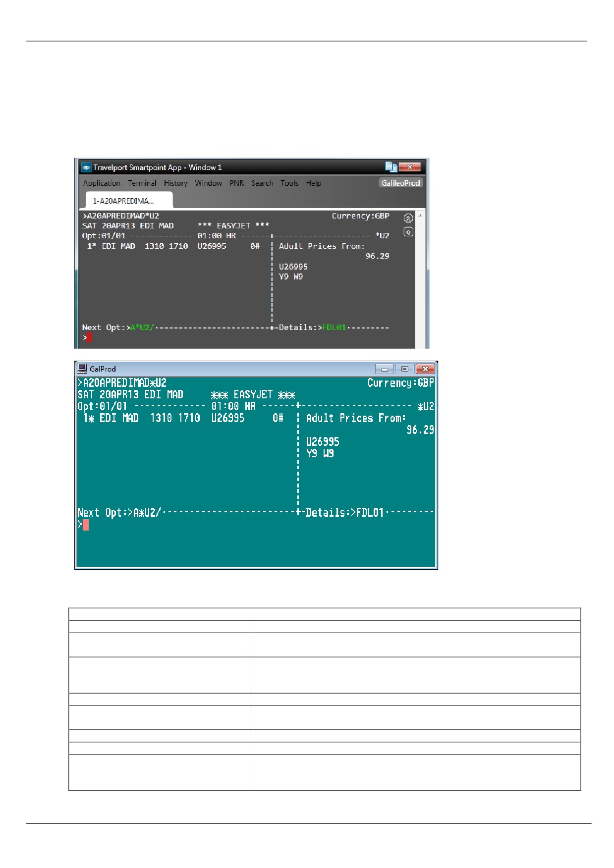Image resolution: width=614 pixels, height=868 pixels.
Task: Open the Tools menu
Action: point(289,183)
